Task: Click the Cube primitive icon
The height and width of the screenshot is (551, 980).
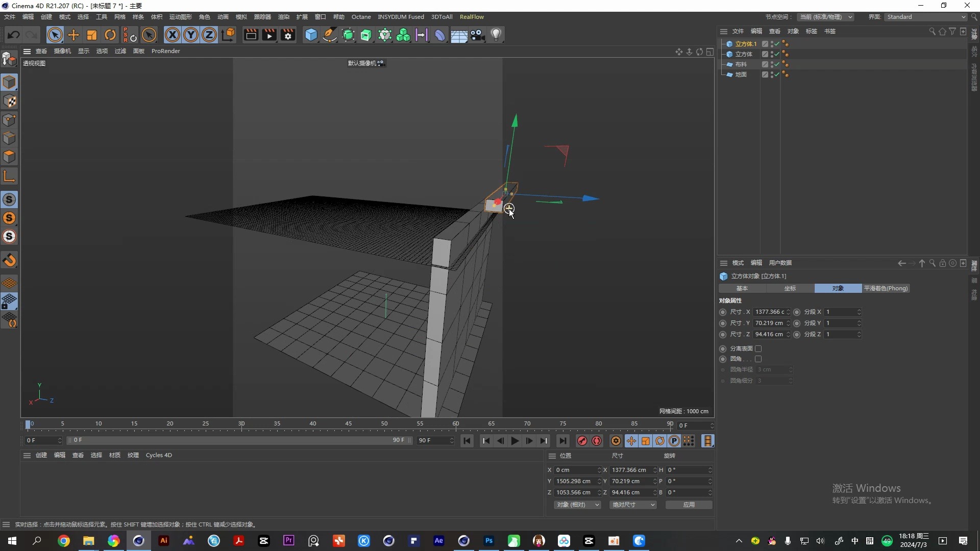Action: (x=311, y=35)
